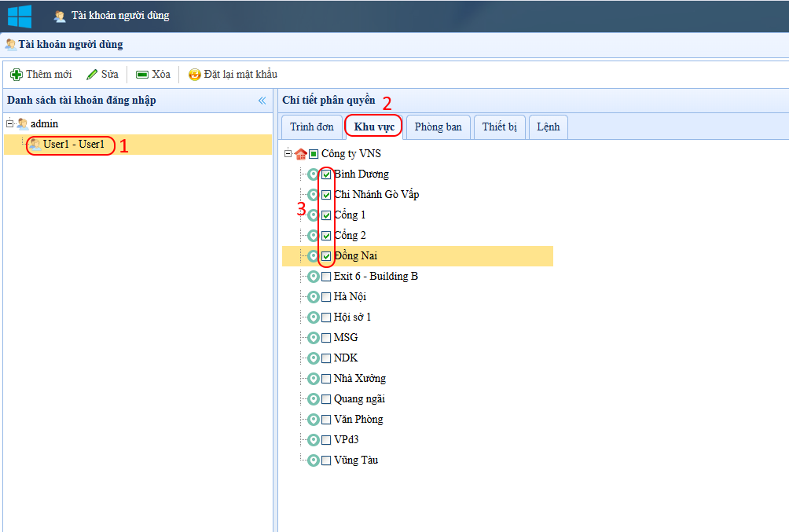Select the Nhà Xưởng area row
789x532 pixels.
(x=359, y=379)
